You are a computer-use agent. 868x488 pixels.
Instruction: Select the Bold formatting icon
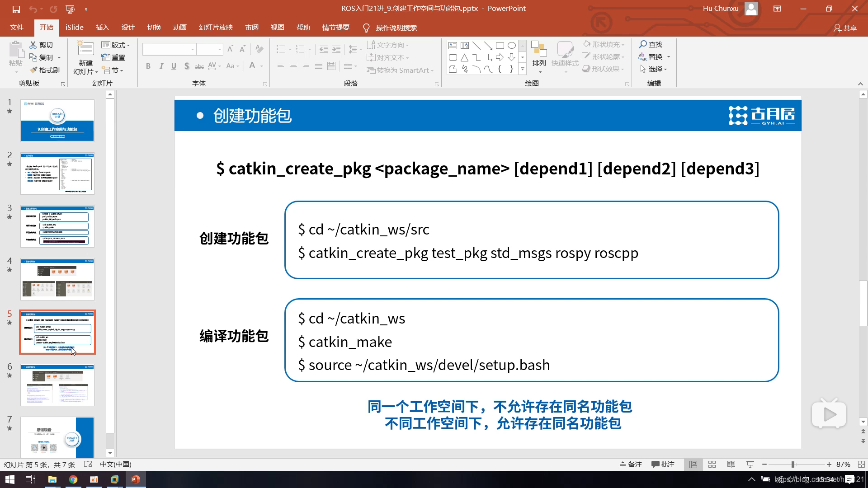(x=148, y=66)
